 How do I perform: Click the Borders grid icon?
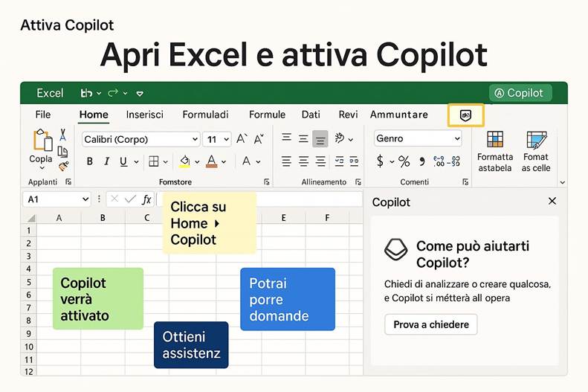click(x=153, y=161)
